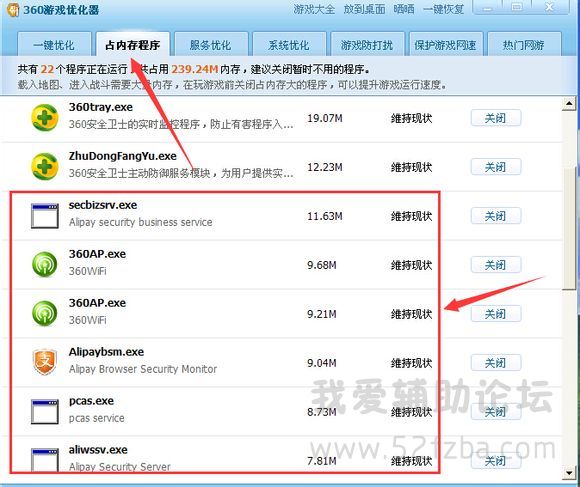
Task: Open the 游戏防打扰 tab
Action: (367, 44)
